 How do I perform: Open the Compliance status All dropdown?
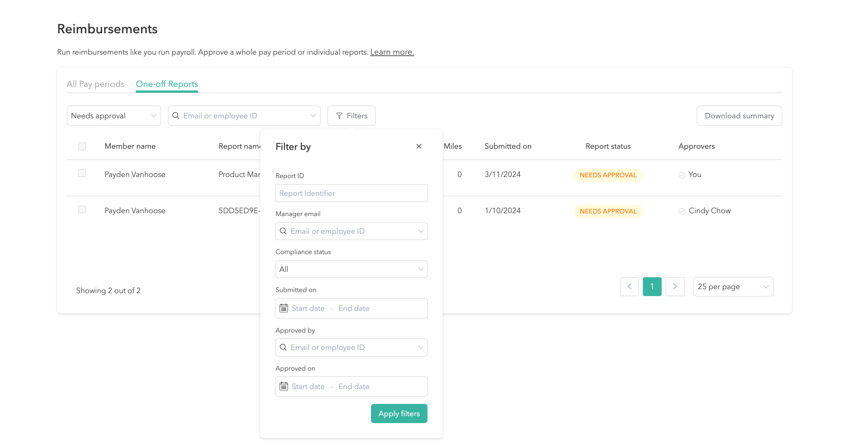click(351, 269)
